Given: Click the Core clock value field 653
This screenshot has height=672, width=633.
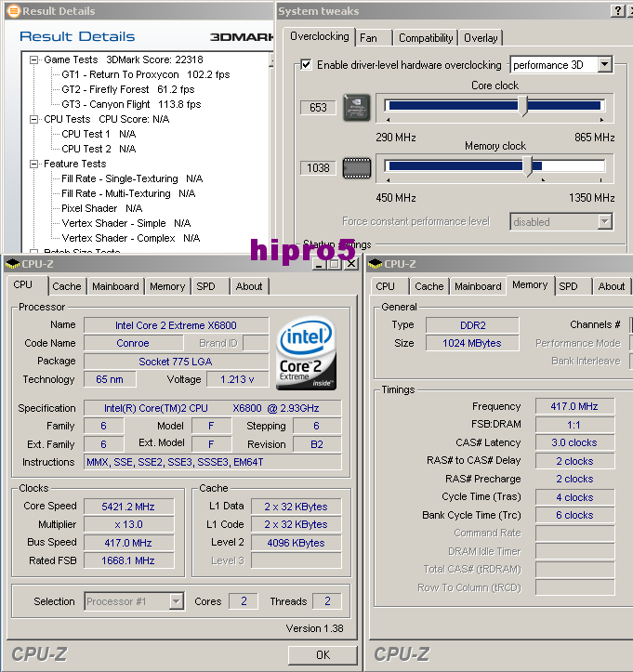Looking at the screenshot, I should point(318,108).
